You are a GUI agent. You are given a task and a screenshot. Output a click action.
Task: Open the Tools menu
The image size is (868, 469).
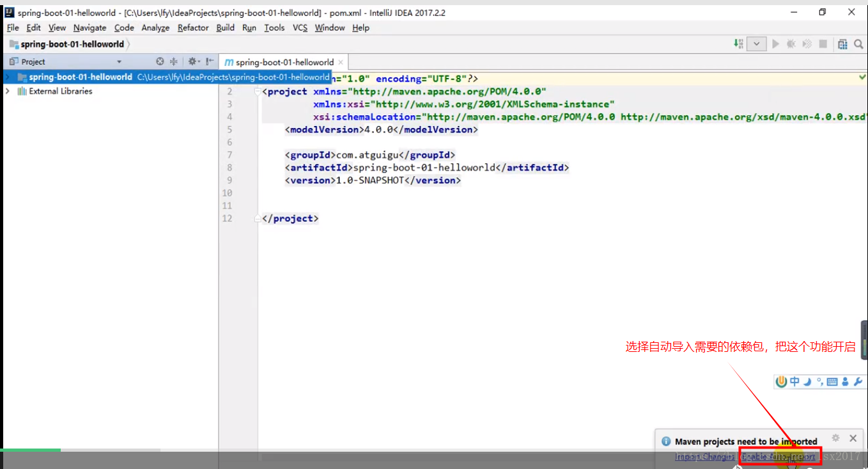click(x=274, y=28)
